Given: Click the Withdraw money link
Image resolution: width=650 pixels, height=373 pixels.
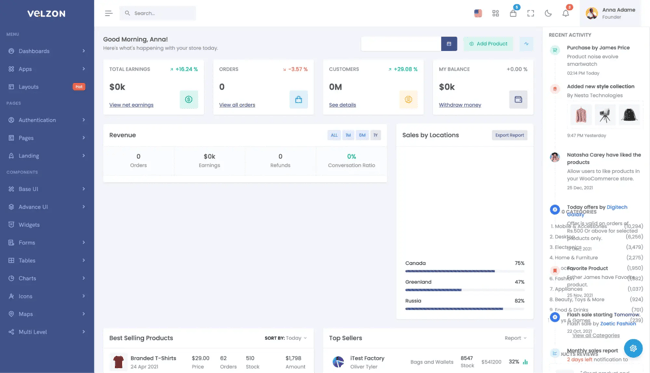Looking at the screenshot, I should 460,105.
